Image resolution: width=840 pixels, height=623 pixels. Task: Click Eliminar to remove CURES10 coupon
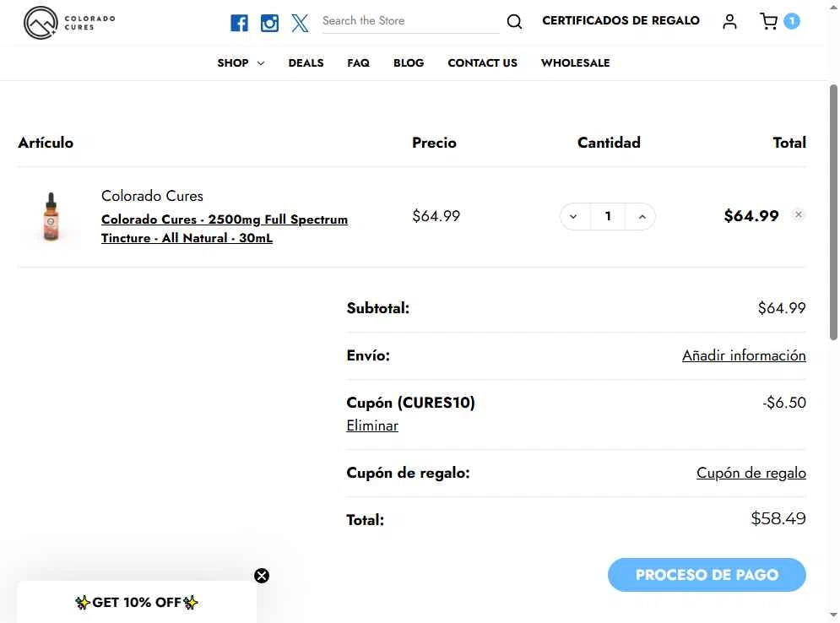coord(372,425)
